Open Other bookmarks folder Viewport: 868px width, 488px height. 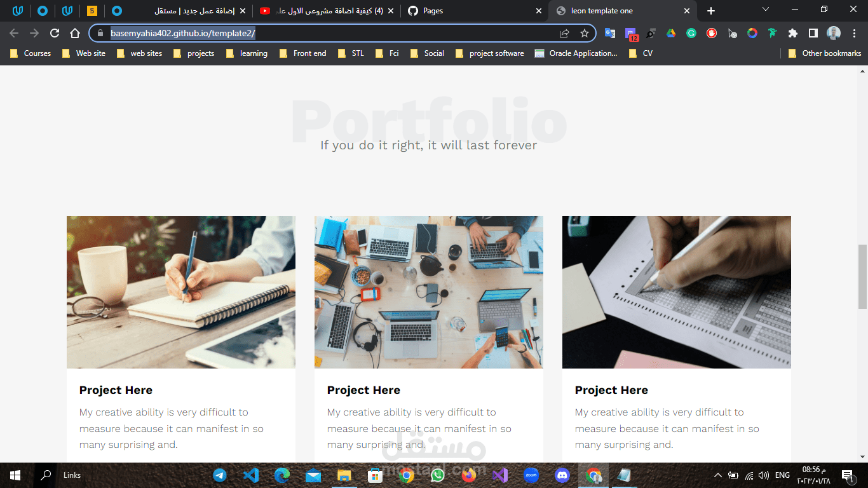(x=825, y=53)
